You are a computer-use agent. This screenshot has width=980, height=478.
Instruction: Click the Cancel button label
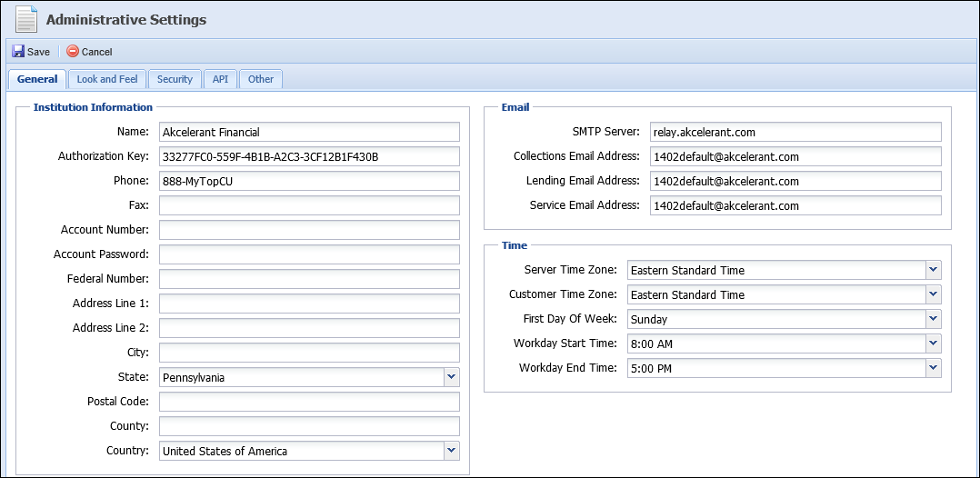pyautogui.click(x=97, y=52)
